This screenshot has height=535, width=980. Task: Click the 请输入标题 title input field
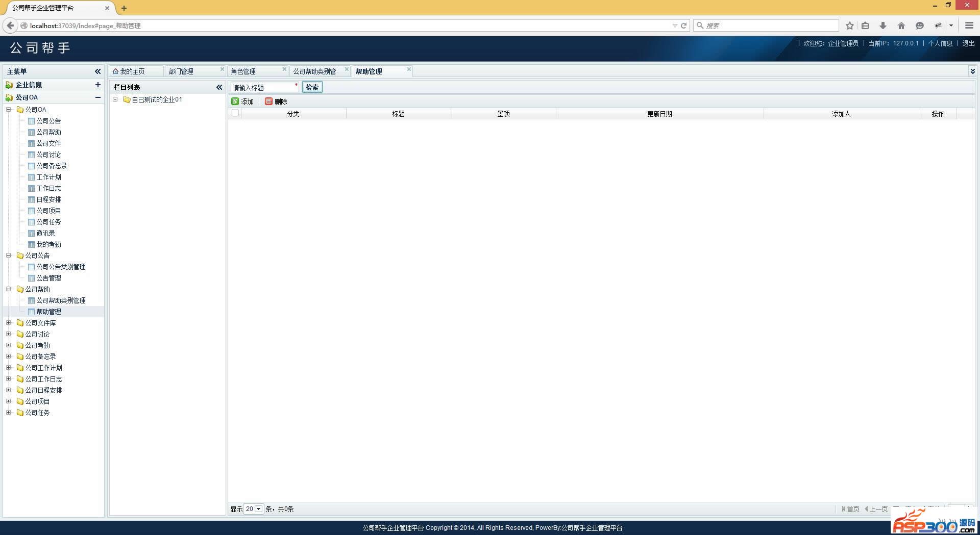(x=264, y=87)
